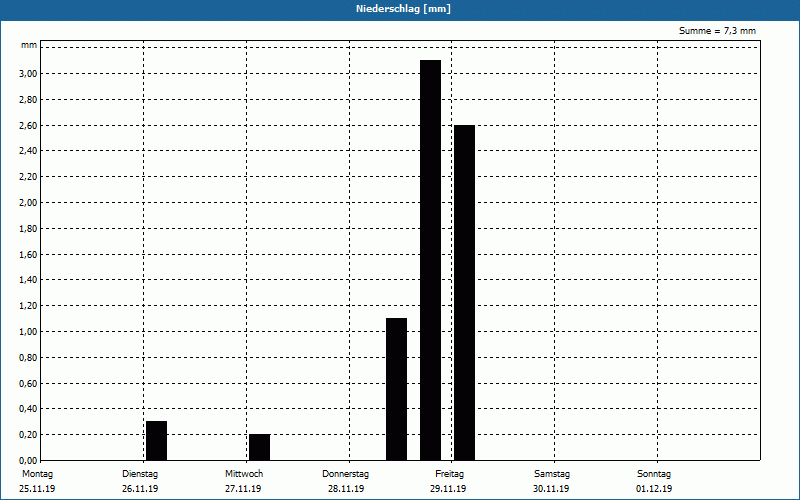This screenshot has width=800, height=500.
Task: Click the mm unit label on y-axis
Action: pyautogui.click(x=29, y=45)
